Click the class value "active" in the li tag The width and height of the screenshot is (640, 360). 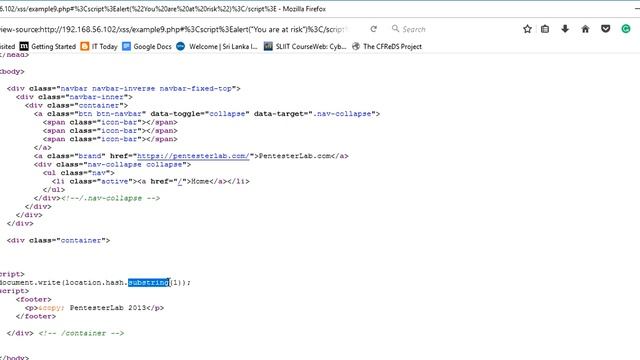coord(114,181)
